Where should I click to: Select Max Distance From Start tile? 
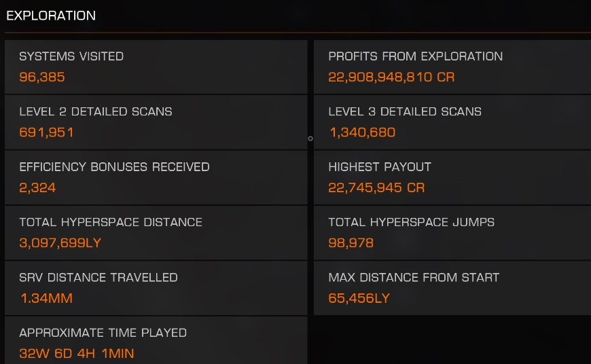coord(452,288)
